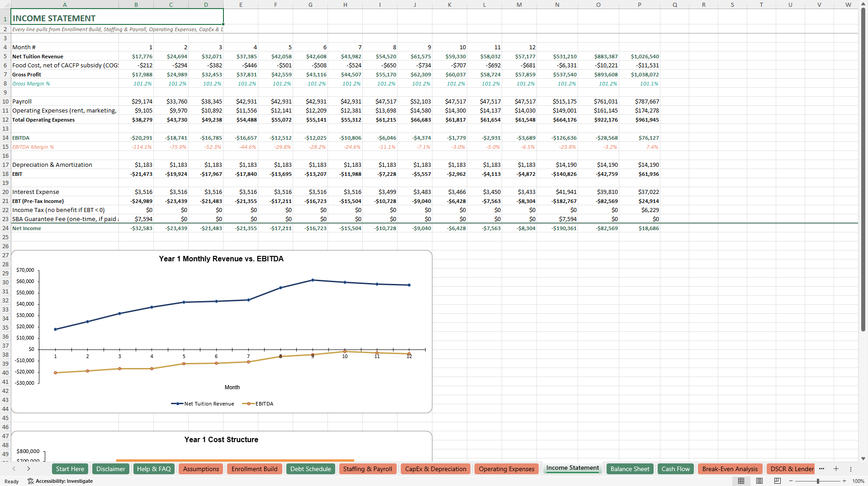This screenshot has height=486, width=868.
Task: Adjust the zoom slider handle
Action: 817,481
